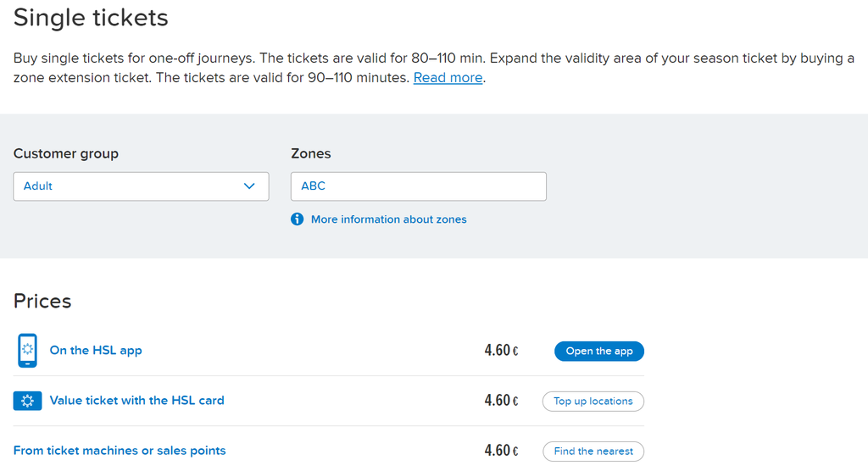Expand the Customer group chevron arrow
This screenshot has height=471, width=868.
coord(249,186)
